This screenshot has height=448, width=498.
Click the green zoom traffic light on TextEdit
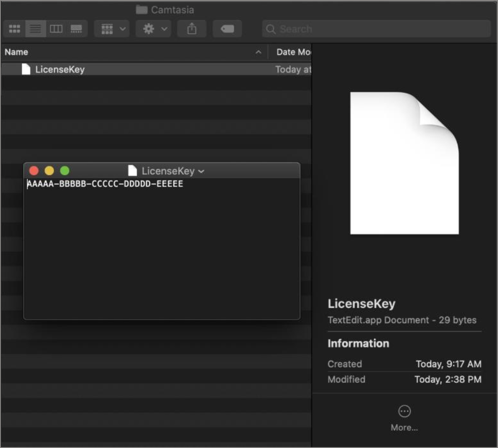pos(65,171)
